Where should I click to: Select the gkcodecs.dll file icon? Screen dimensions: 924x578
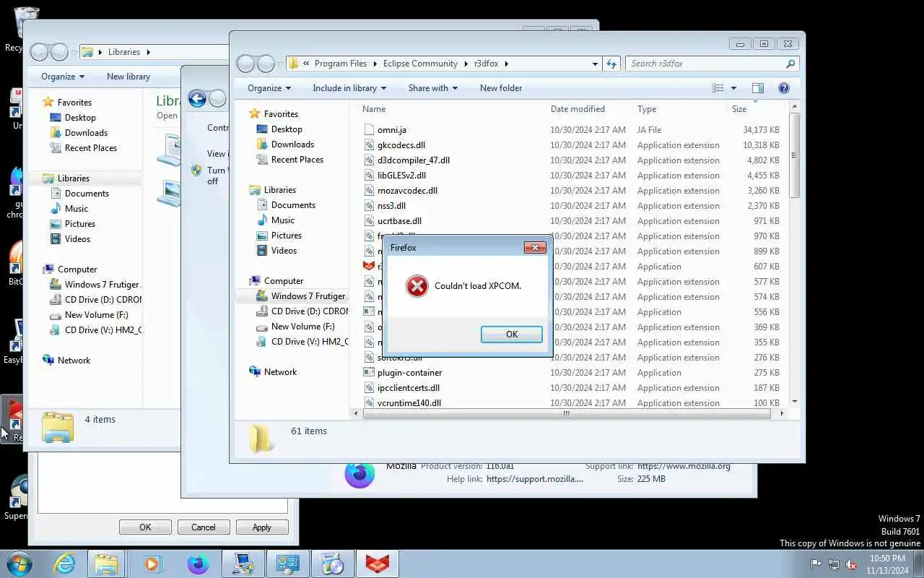point(368,145)
